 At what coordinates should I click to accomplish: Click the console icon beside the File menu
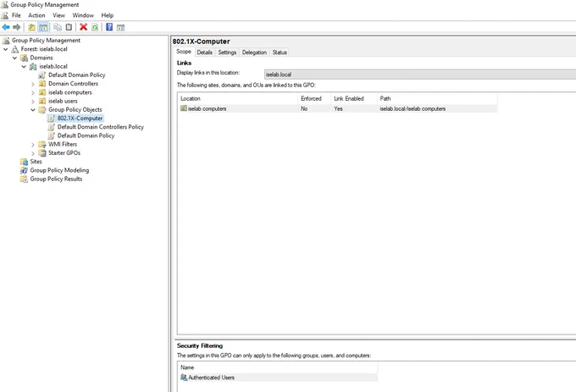pyautogui.click(x=5, y=15)
